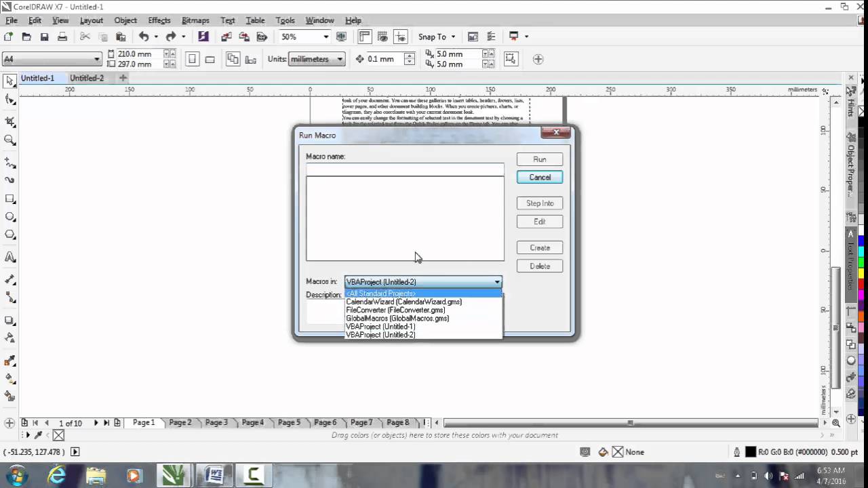Select the Pick tool in the toolbox
The image size is (868, 488).
point(9,81)
